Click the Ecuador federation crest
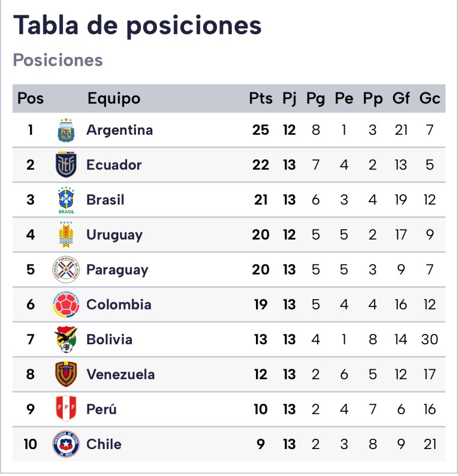The height and width of the screenshot is (476, 458). pos(66,165)
